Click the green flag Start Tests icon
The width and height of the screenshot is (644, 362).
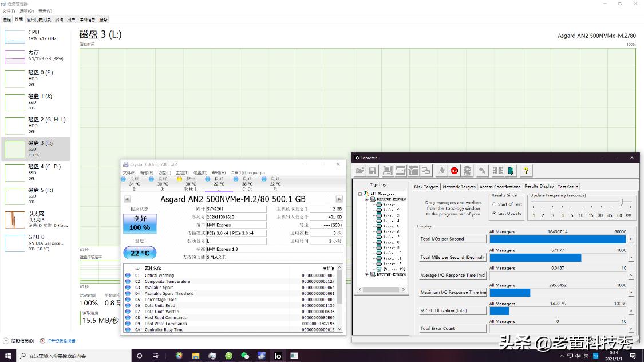tap(441, 170)
